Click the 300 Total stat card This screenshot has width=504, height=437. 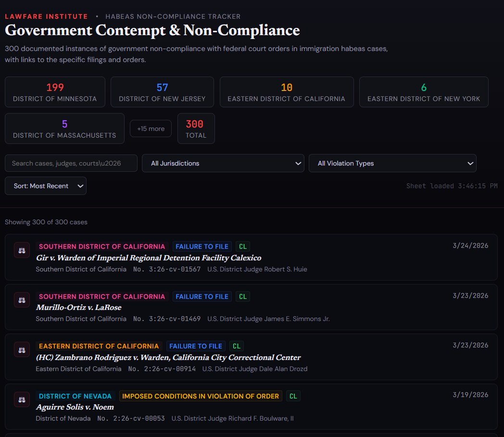point(196,129)
